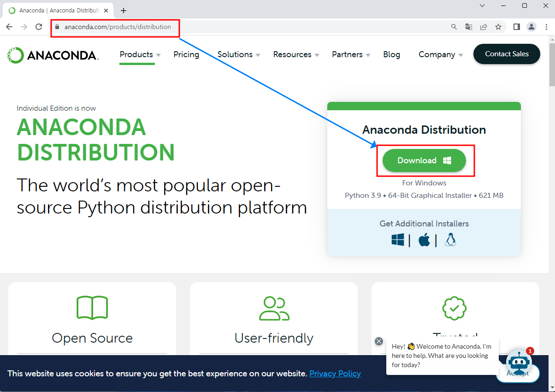Image resolution: width=555 pixels, height=392 pixels.
Task: Open the chatbot robot icon
Action: [x=519, y=362]
